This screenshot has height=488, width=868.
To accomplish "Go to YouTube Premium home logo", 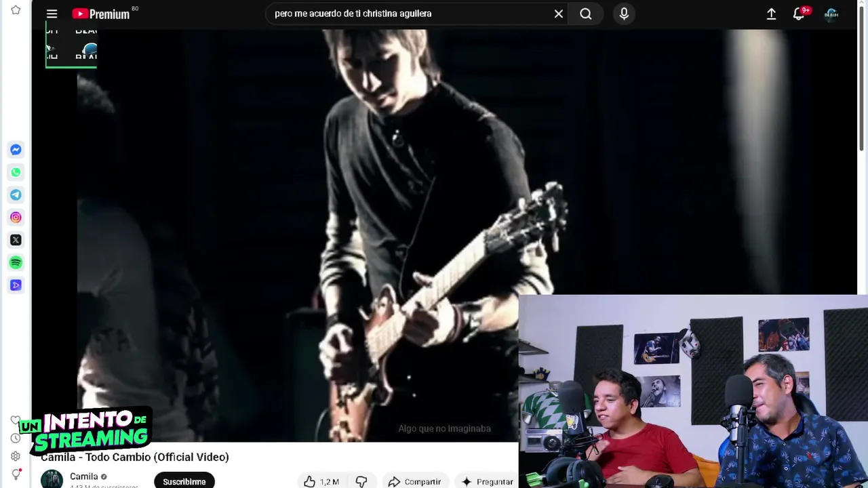I will (x=101, y=14).
